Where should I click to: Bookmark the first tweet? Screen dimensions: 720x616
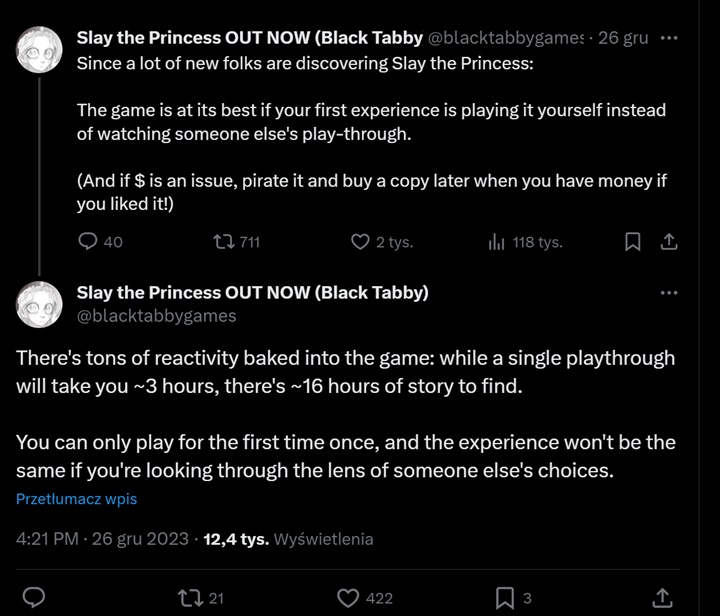coord(632,241)
